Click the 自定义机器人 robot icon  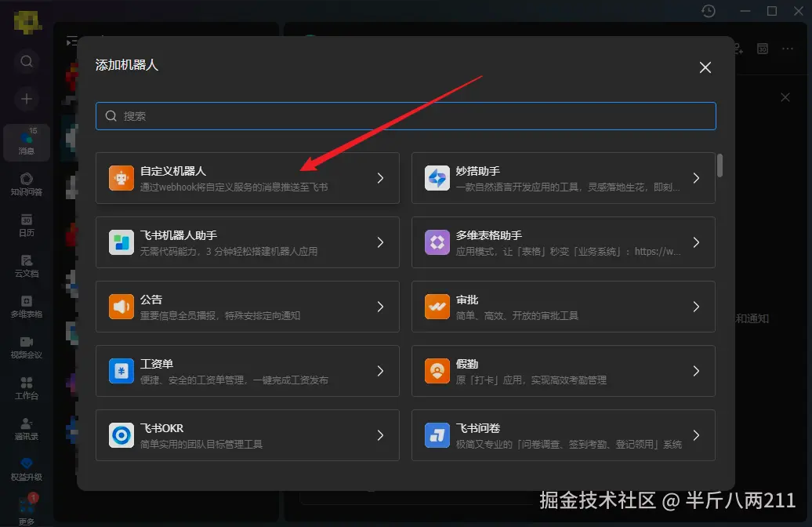(121, 178)
